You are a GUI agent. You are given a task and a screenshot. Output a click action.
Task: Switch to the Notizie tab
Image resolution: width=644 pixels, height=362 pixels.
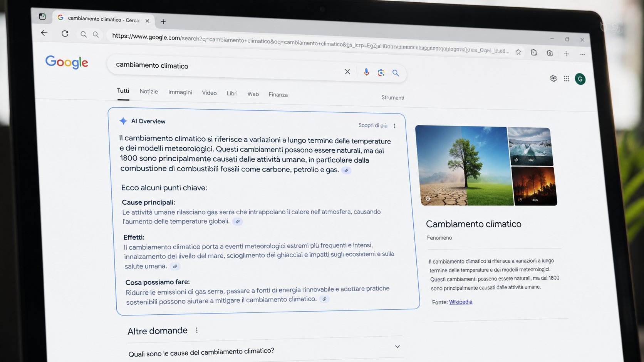149,92
